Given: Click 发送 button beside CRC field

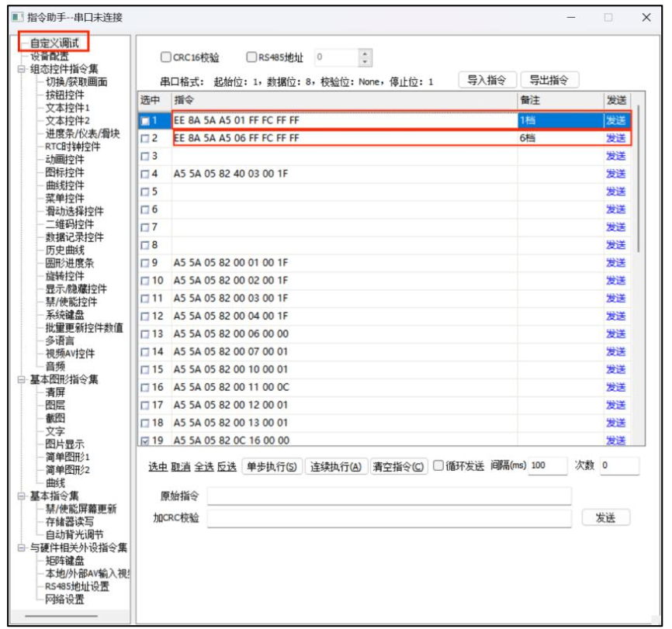Looking at the screenshot, I should pos(605,518).
